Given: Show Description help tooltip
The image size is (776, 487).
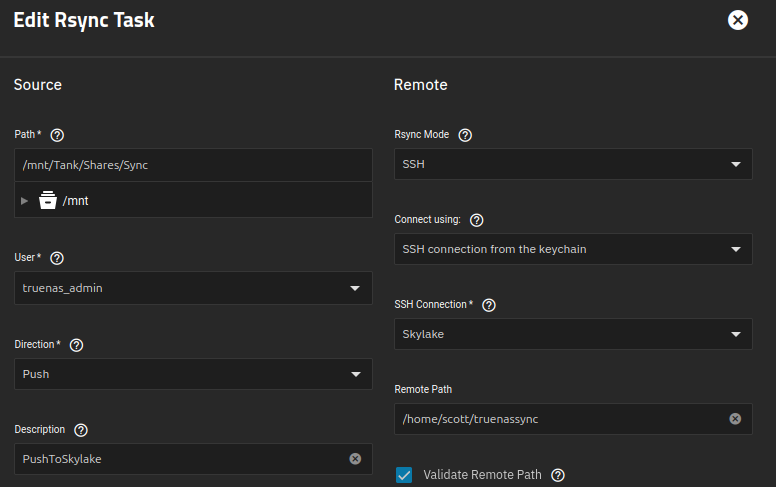Looking at the screenshot, I should pyautogui.click(x=81, y=430).
